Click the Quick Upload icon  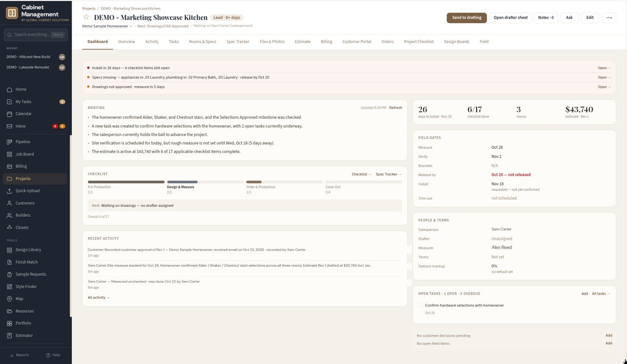(x=10, y=191)
